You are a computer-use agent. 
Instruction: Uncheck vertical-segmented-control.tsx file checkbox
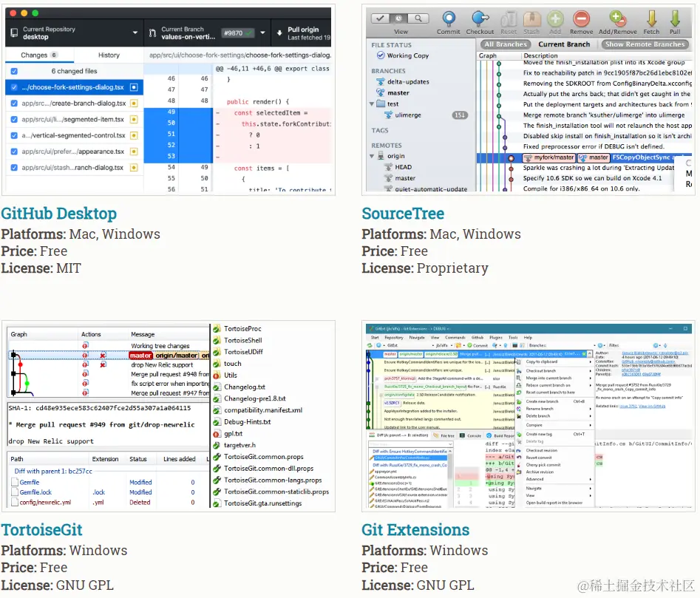14,136
